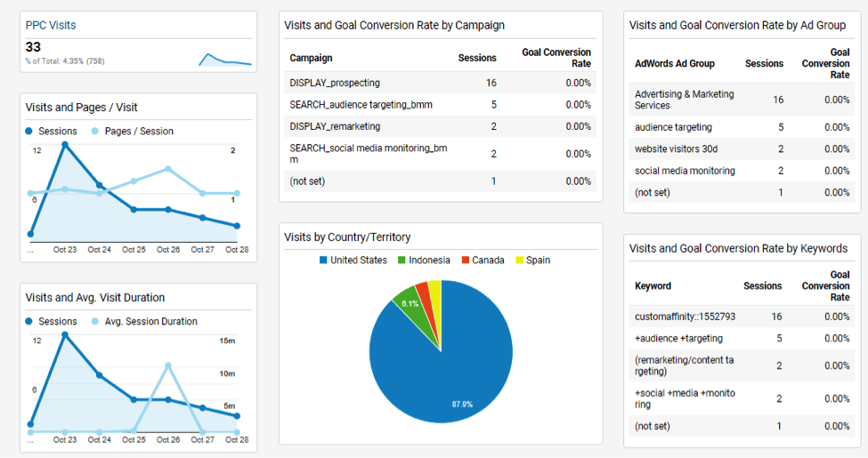
Task: Open the PPC Visits widget title link
Action: coord(51,26)
